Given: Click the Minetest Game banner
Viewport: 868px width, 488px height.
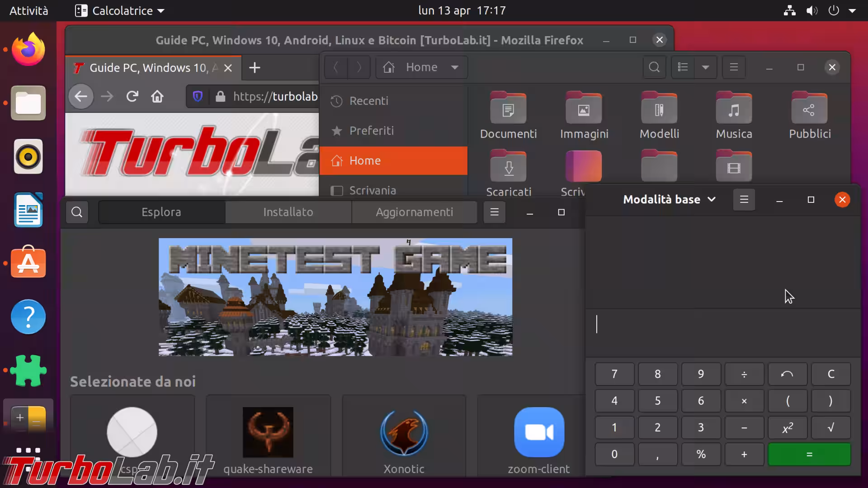Looking at the screenshot, I should point(335,297).
